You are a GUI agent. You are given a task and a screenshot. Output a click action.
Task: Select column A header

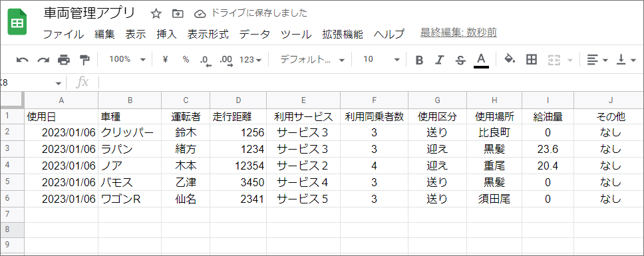point(62,100)
